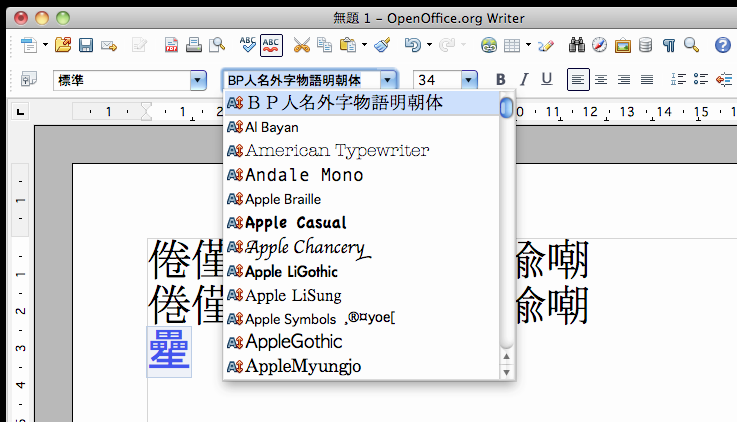The image size is (737, 422).
Task: Insert Hyperlink globe icon
Action: 489,45
